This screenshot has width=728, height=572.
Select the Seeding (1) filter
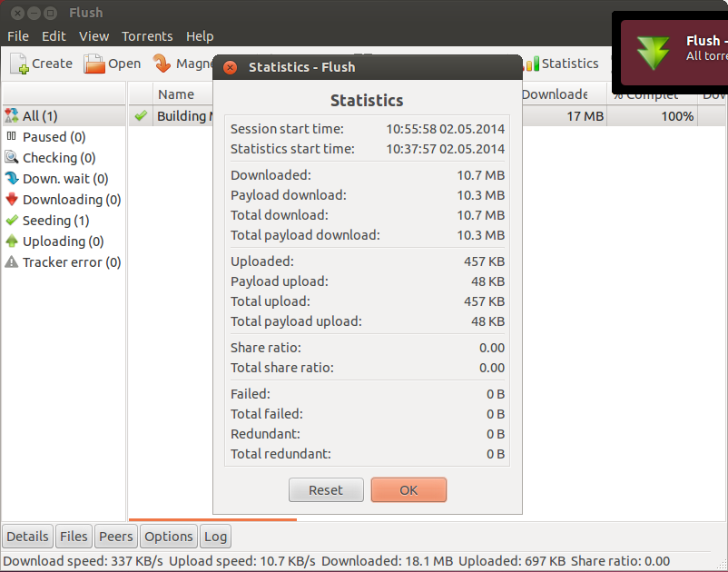click(x=64, y=221)
